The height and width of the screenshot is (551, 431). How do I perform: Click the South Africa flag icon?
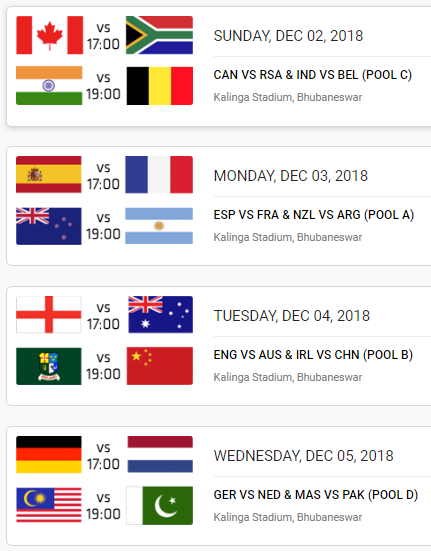(159, 35)
